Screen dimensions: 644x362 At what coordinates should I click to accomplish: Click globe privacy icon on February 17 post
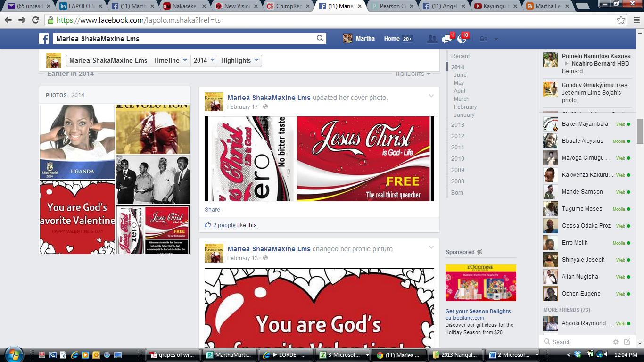265,107
